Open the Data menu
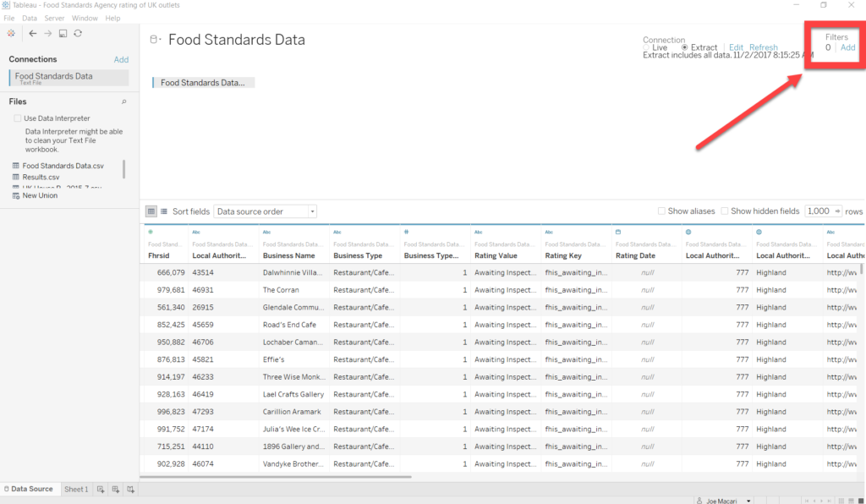Image resolution: width=866 pixels, height=504 pixels. pyautogui.click(x=30, y=19)
